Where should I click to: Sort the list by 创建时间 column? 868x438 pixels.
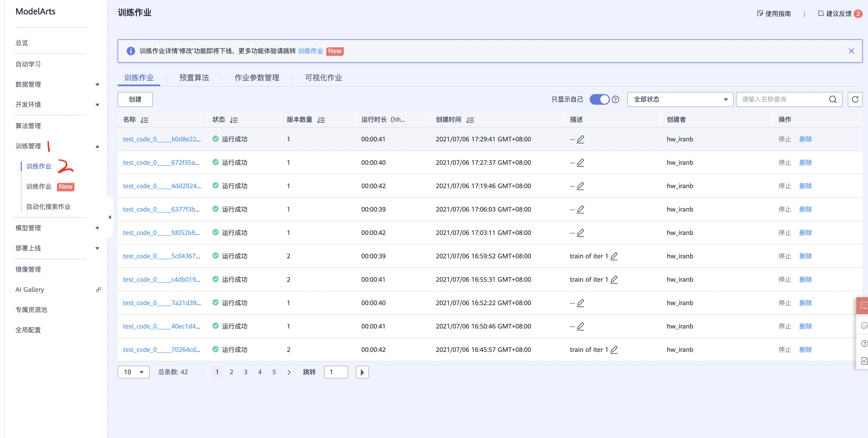[x=470, y=120]
